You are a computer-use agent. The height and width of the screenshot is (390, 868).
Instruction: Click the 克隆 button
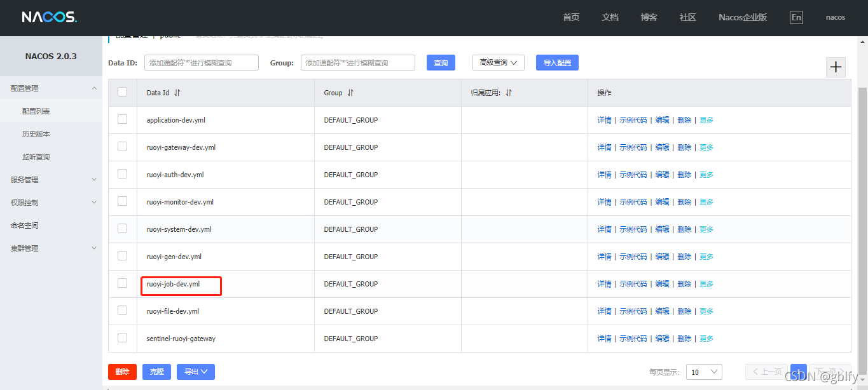pos(156,372)
